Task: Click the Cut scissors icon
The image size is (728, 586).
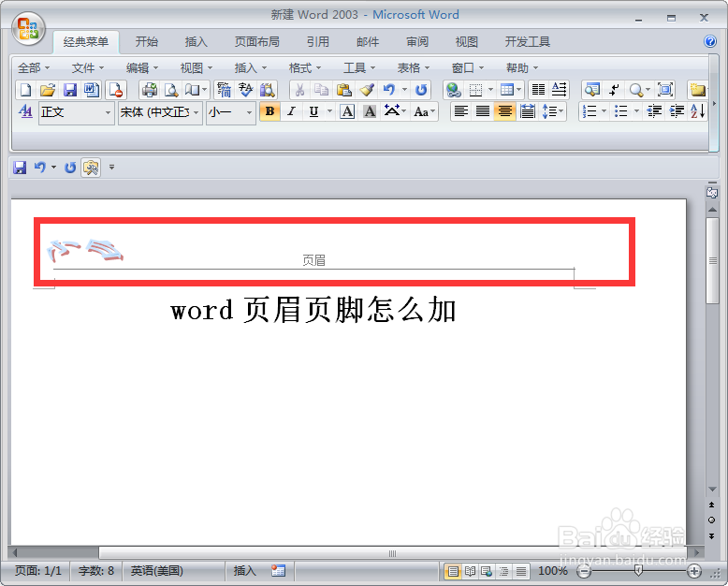Action: [299, 90]
